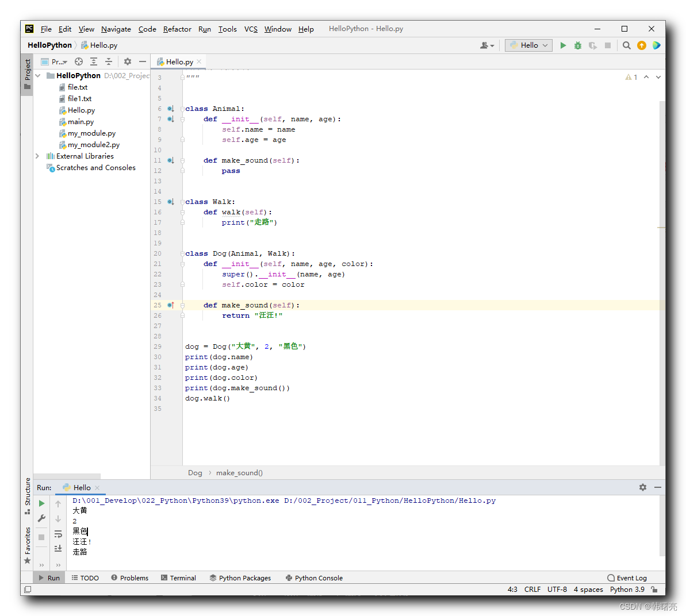Click the override gutter marker on line 25
Screen dimensions: 686x616
[170, 305]
